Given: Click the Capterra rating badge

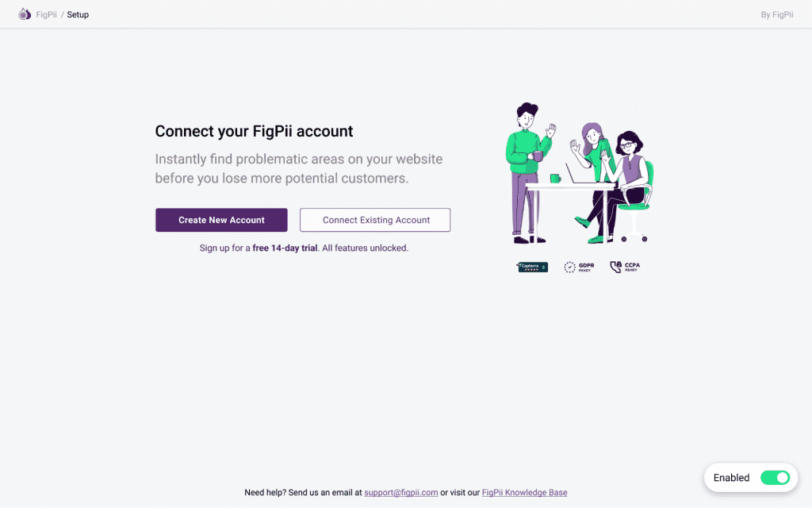Looking at the screenshot, I should click(532, 267).
